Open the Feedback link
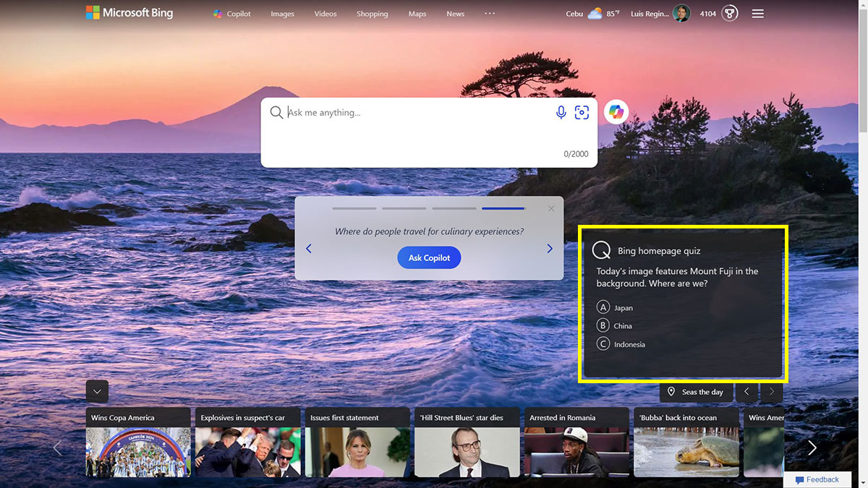This screenshot has width=868, height=488. (817, 479)
